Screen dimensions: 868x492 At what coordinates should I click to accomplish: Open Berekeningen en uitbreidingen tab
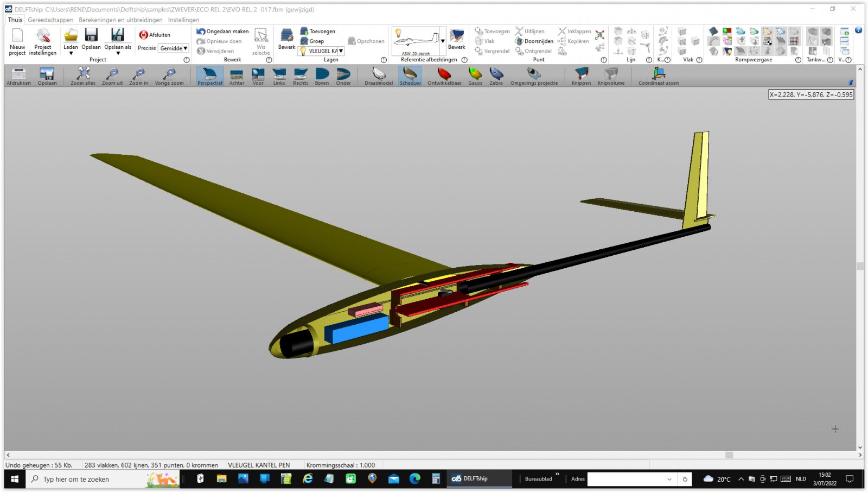(120, 20)
